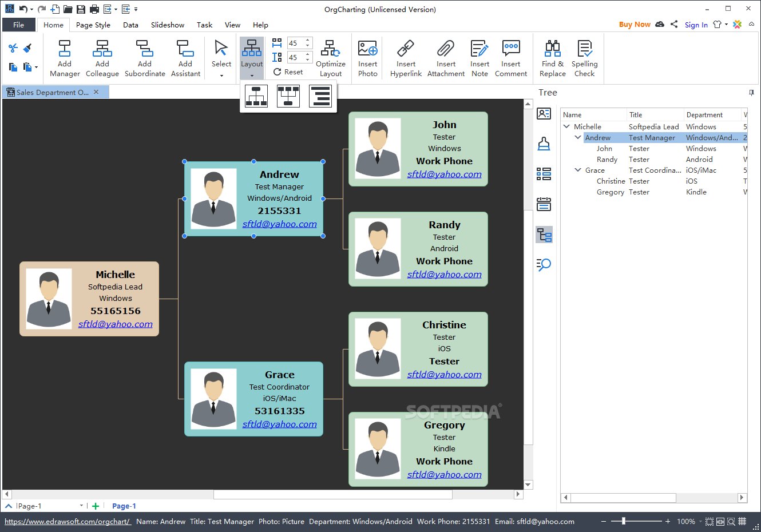
Task: Open the zoom percentage dropdown
Action: [x=700, y=522]
